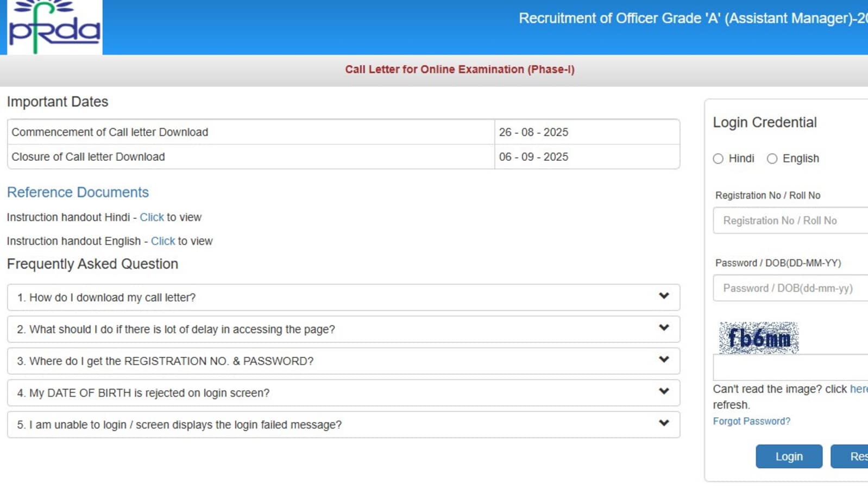Click 'here' to refresh the captcha image
This screenshot has width=868, height=489.
pos(858,389)
